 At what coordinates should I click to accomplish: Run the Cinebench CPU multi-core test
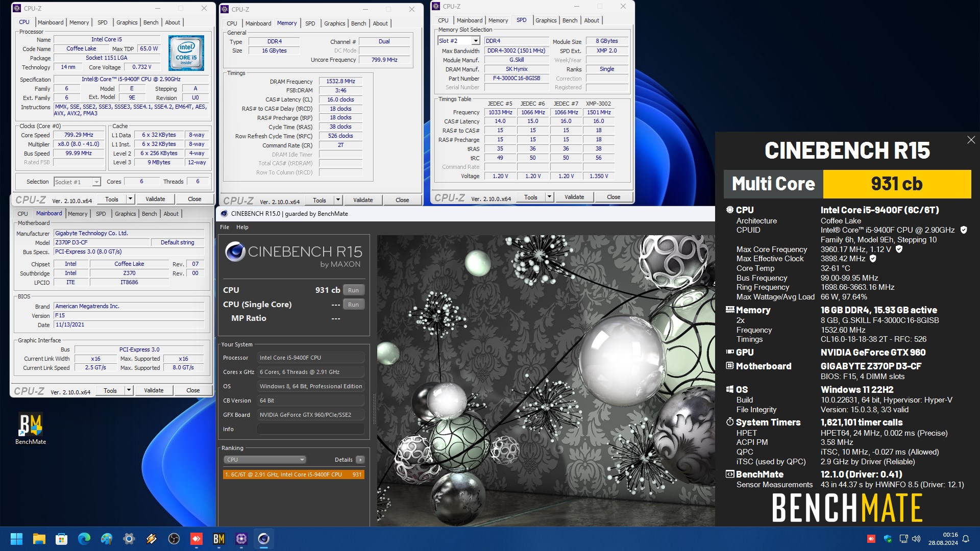click(353, 290)
